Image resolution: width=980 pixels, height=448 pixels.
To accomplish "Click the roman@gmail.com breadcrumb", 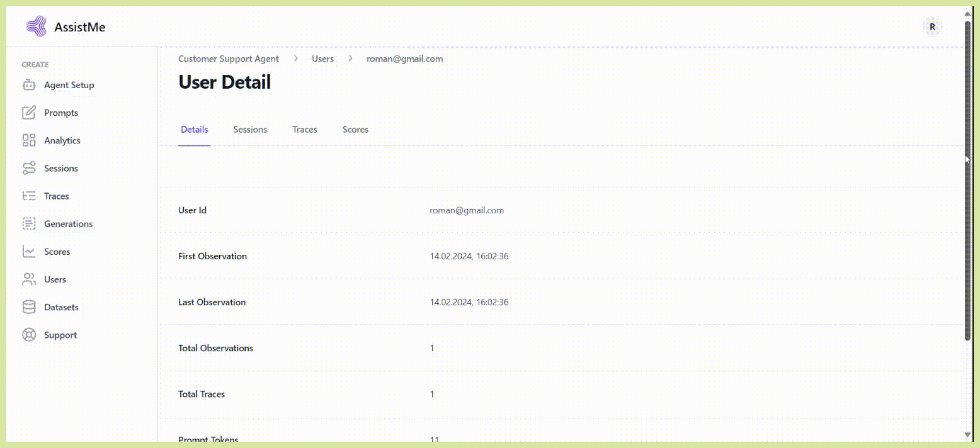I will (405, 59).
